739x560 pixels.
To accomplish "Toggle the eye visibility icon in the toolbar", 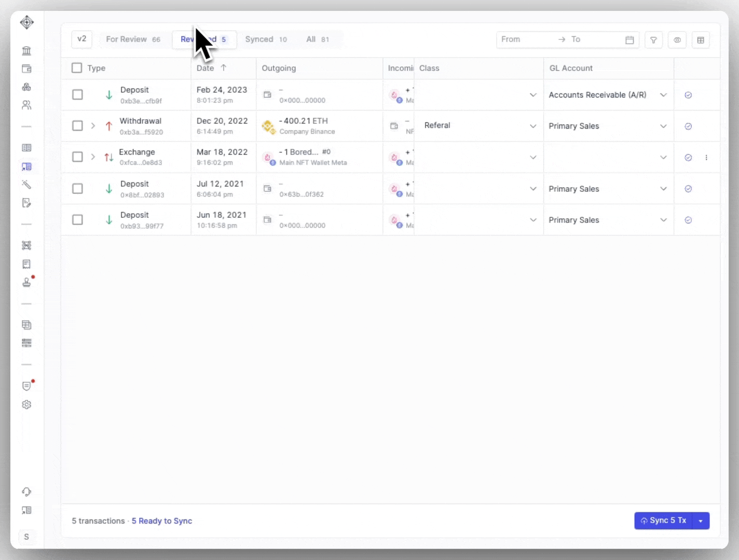I will (677, 40).
